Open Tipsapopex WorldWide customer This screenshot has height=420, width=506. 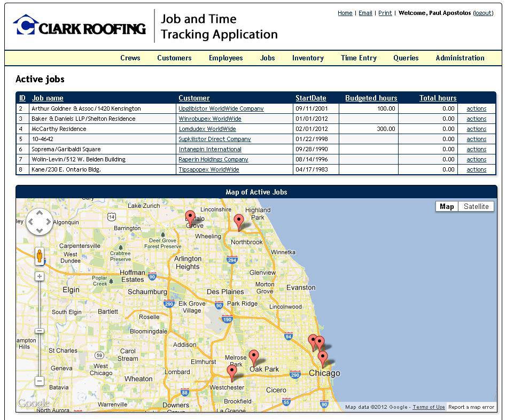tap(209, 169)
